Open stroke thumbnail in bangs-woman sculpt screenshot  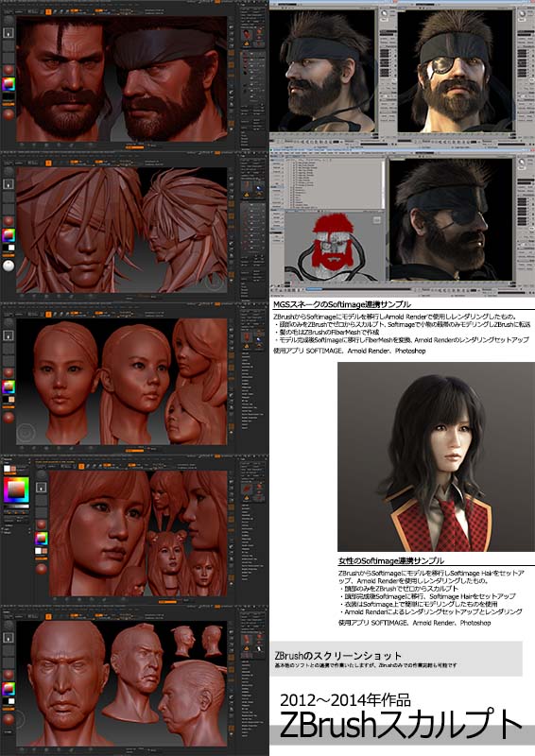click(42, 487)
